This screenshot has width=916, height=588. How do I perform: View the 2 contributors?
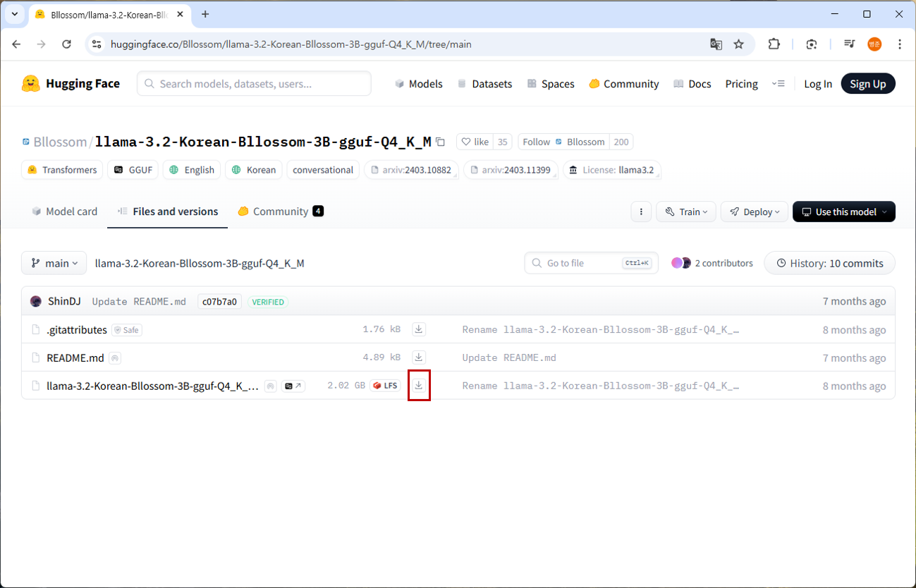click(x=712, y=263)
